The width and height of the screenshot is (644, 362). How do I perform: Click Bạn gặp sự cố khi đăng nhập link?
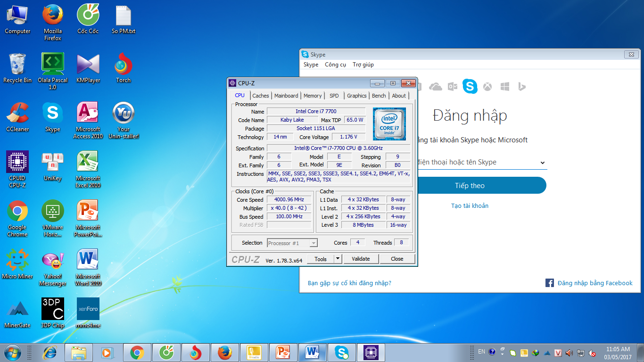(349, 283)
